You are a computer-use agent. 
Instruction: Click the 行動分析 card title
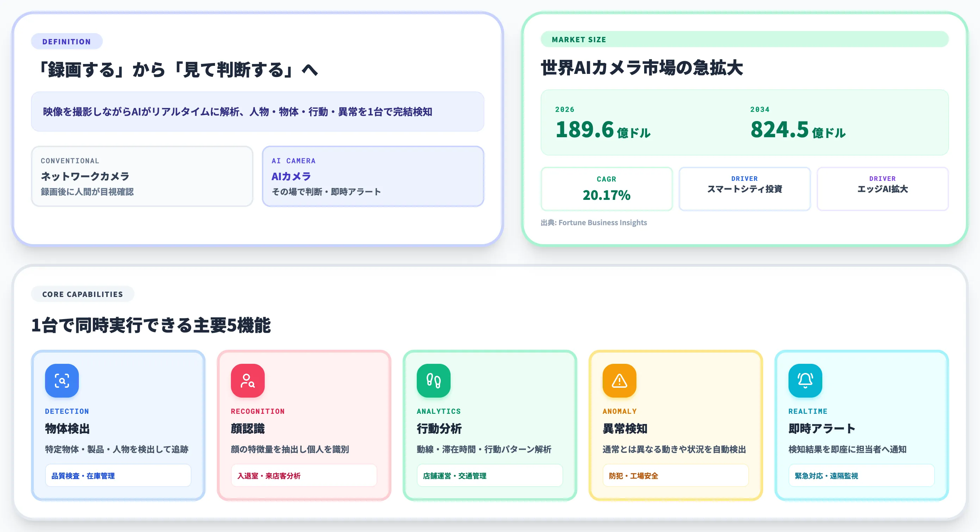[439, 429]
